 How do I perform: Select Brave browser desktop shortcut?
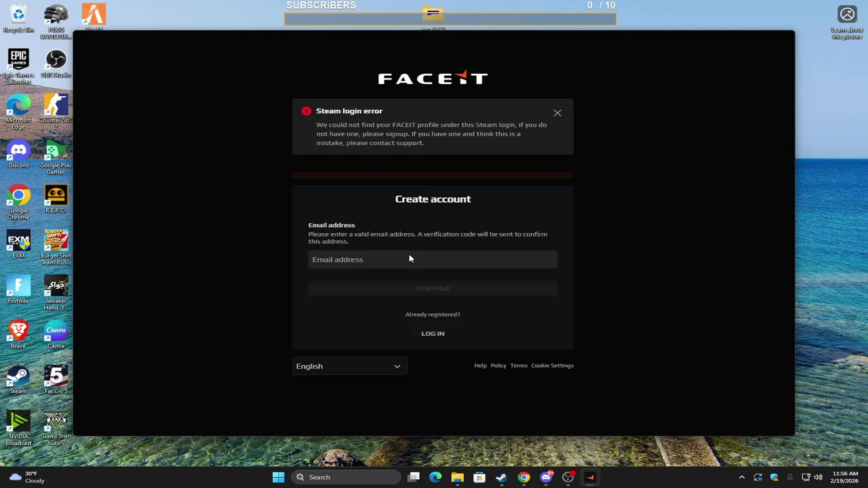coord(18,335)
